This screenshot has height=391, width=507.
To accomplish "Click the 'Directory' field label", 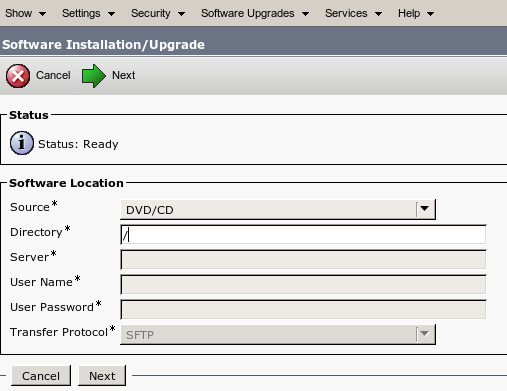I will (x=36, y=232).
